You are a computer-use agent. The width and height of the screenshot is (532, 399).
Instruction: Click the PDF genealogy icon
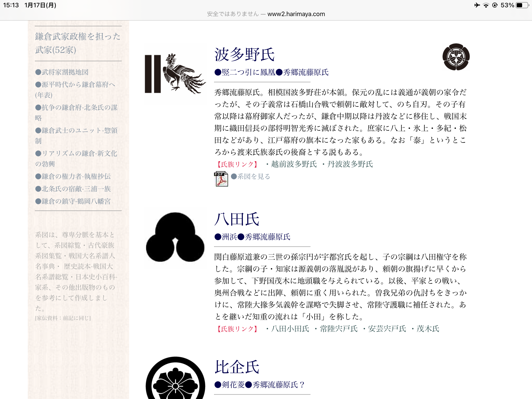[221, 179]
